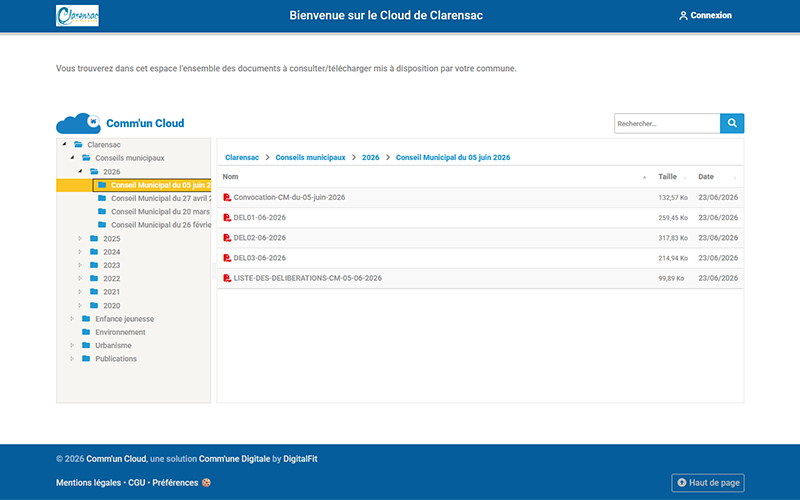Click the magnifier search button

coord(732,123)
